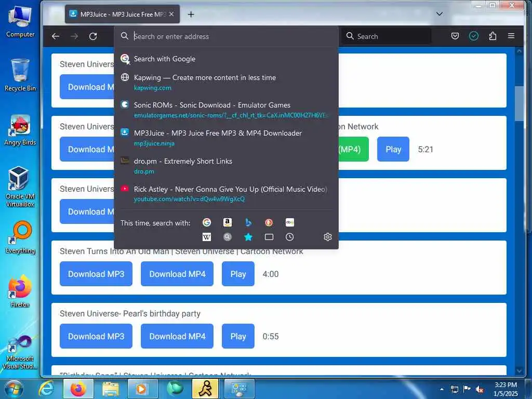
Task: Open the list all tabs chevron
Action: [x=440, y=14]
